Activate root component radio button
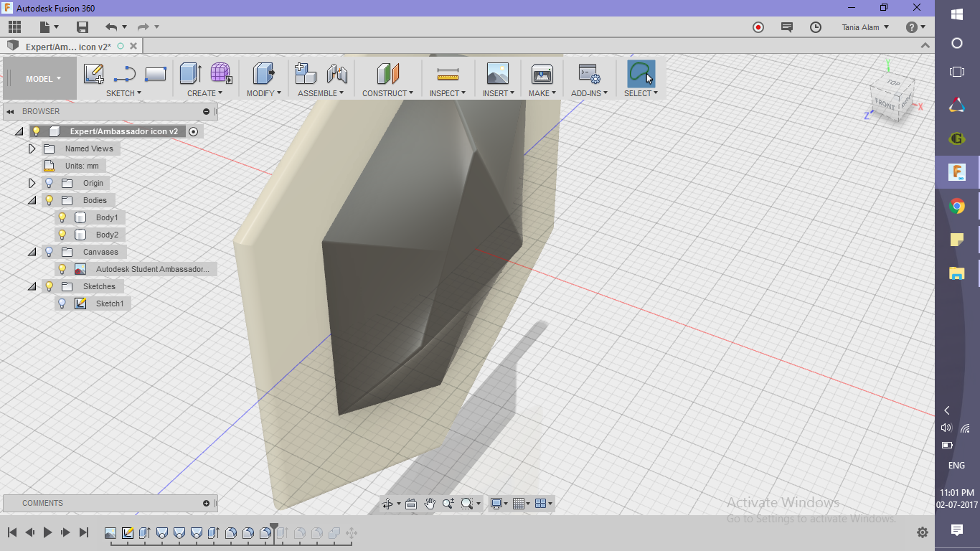The image size is (980, 551). (193, 131)
